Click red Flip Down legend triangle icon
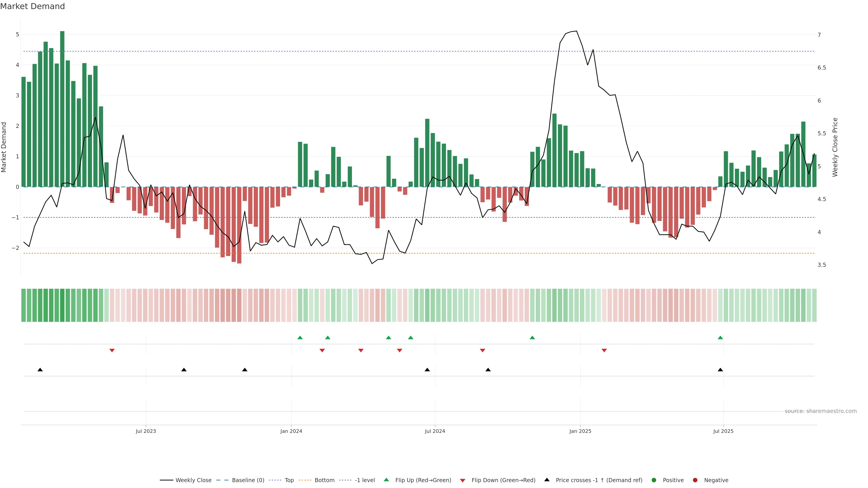 pyautogui.click(x=463, y=481)
